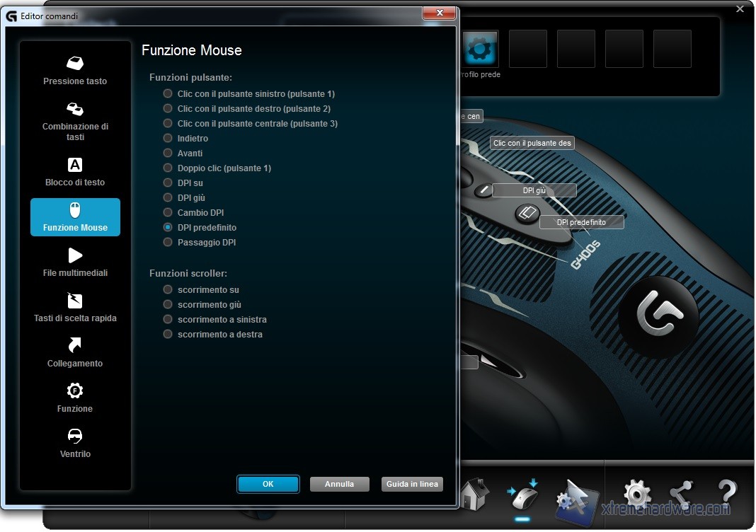Open Guida in linea help
Image resolution: width=756 pixels, height=532 pixels.
pos(412,484)
